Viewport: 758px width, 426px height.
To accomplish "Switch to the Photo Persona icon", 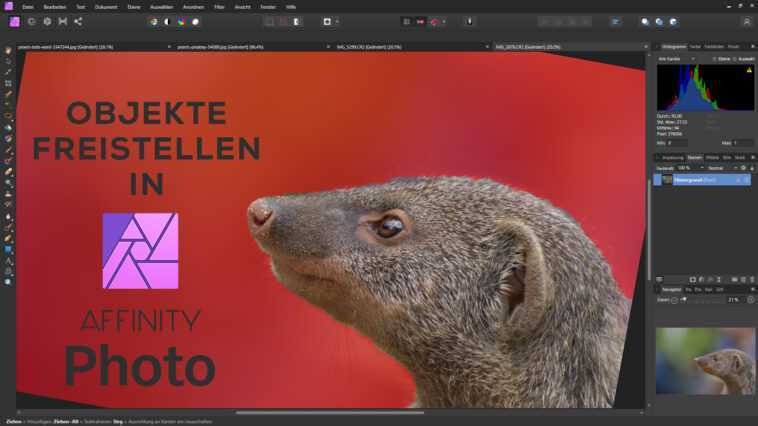I will pyautogui.click(x=15, y=22).
